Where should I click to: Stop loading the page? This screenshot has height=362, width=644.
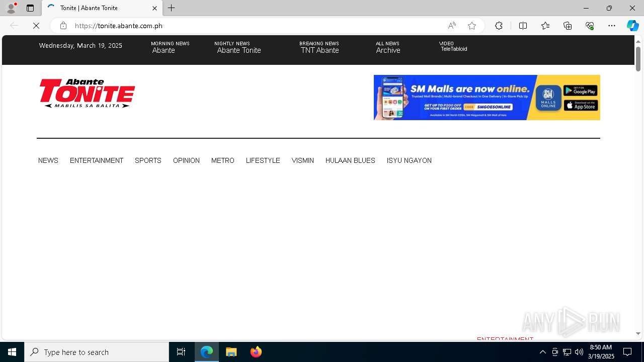tap(36, 26)
